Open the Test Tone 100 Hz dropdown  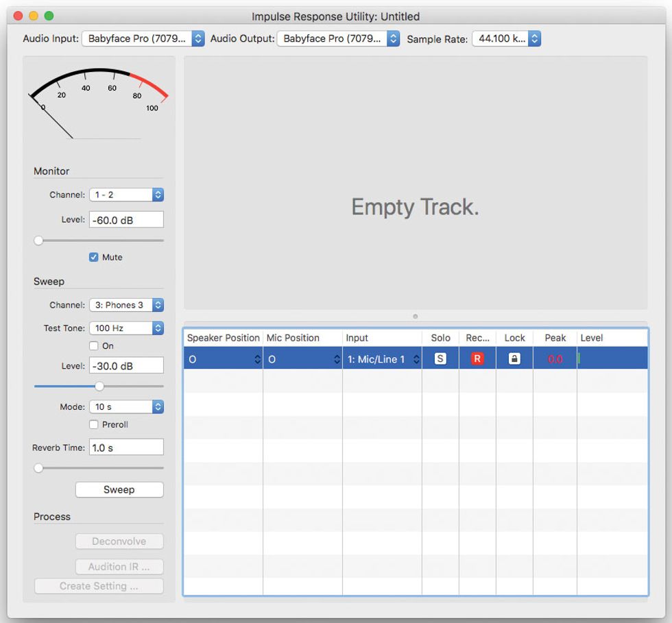(126, 328)
